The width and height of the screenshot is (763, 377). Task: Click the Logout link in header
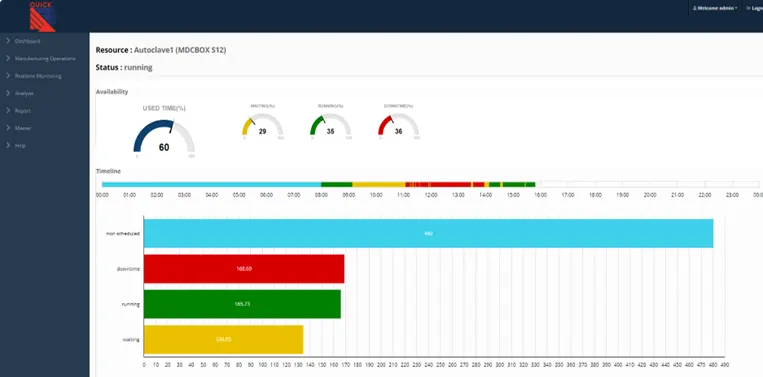pyautogui.click(x=754, y=8)
